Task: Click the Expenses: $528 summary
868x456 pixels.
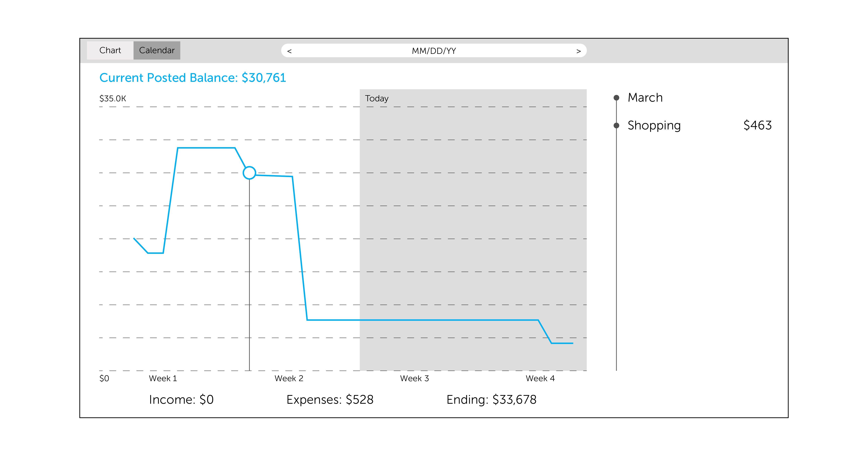Action: (330, 400)
